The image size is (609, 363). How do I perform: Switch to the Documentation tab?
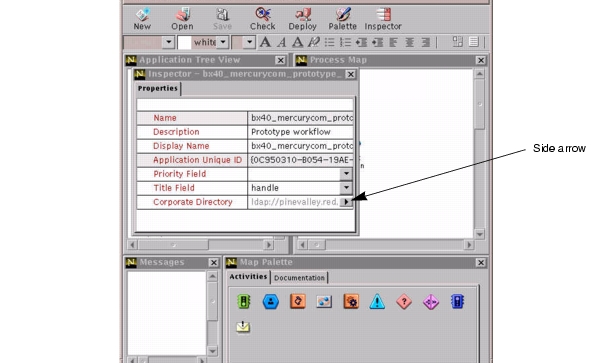pyautogui.click(x=299, y=278)
